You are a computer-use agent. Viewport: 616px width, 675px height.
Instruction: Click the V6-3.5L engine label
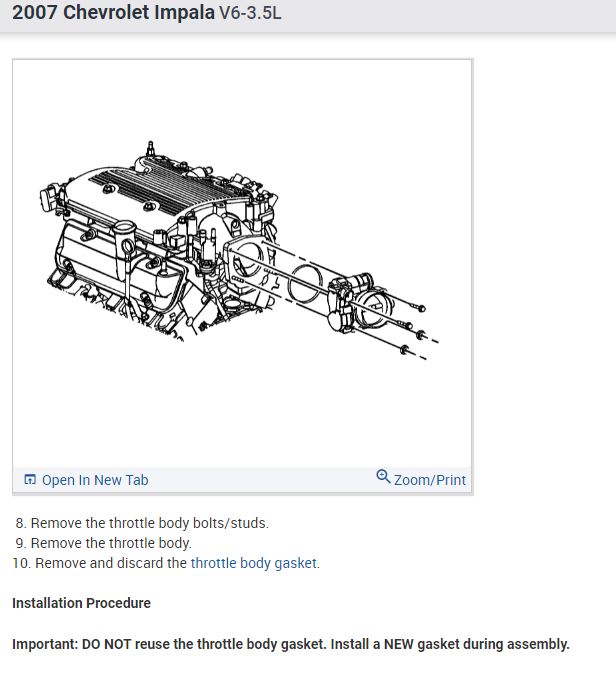coord(250,13)
